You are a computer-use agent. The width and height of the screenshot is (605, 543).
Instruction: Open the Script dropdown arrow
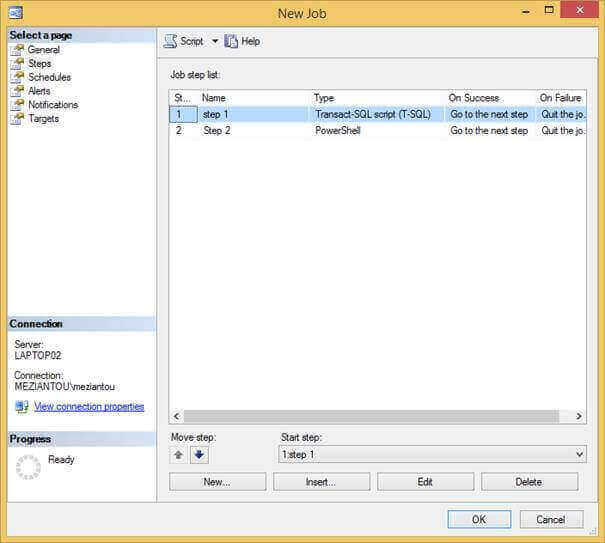pyautogui.click(x=214, y=41)
